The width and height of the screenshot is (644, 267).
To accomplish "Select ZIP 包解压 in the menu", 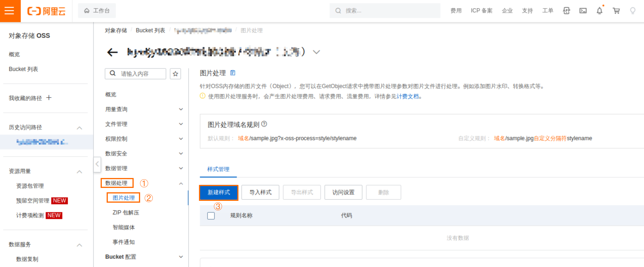I will (x=126, y=213).
